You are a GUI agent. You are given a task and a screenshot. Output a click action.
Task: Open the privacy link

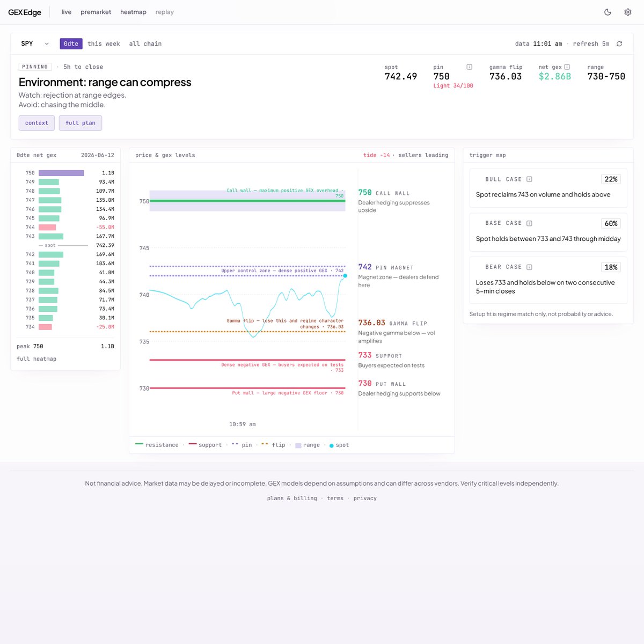click(x=365, y=499)
